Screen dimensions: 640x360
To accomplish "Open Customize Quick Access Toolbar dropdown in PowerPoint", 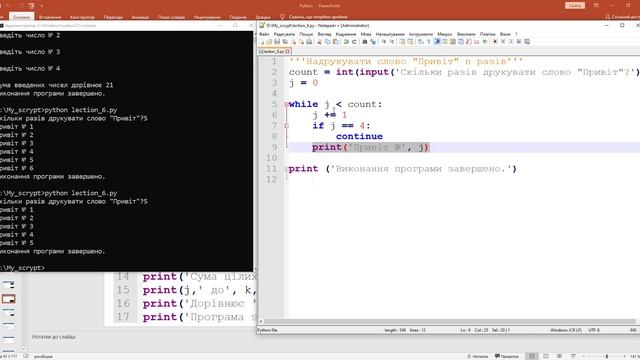I will 42,6.
